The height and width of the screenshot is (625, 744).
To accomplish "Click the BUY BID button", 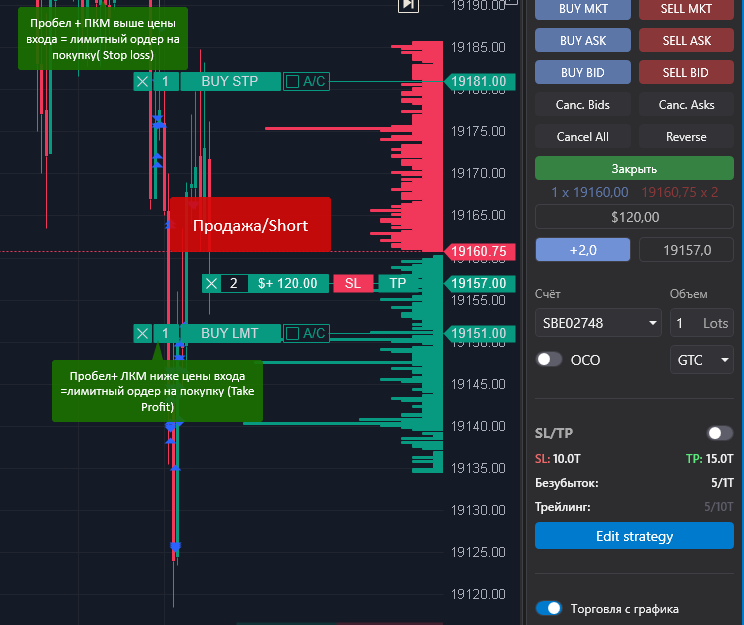I will [583, 72].
